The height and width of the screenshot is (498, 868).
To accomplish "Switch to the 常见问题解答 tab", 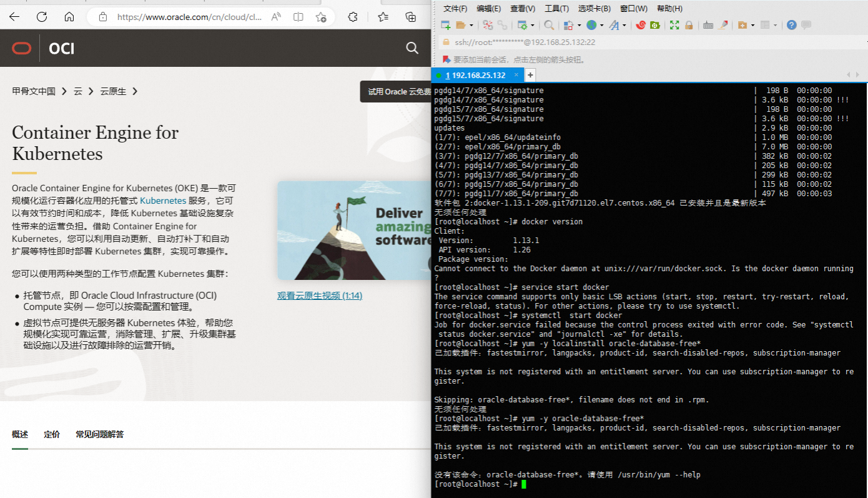I will [100, 434].
